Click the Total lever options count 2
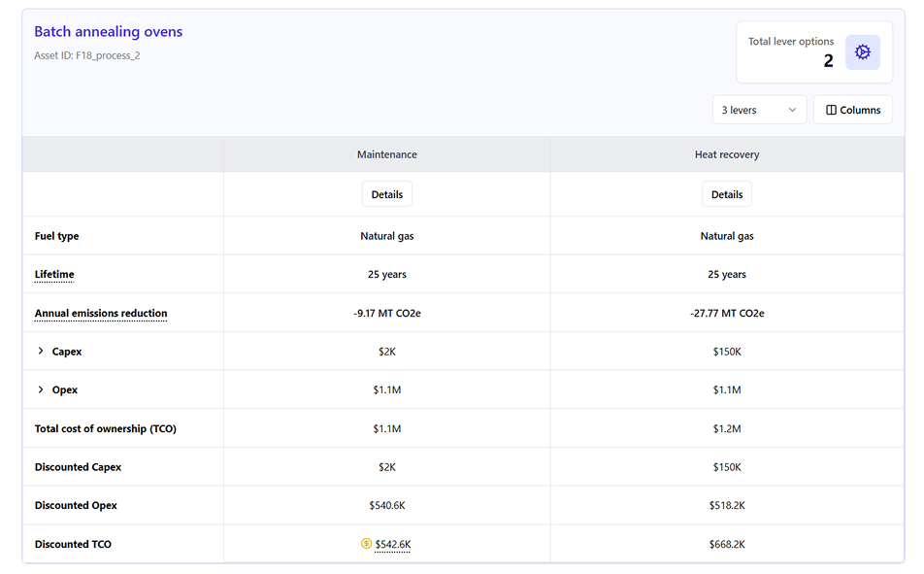The width and height of the screenshot is (924, 574). 828,61
